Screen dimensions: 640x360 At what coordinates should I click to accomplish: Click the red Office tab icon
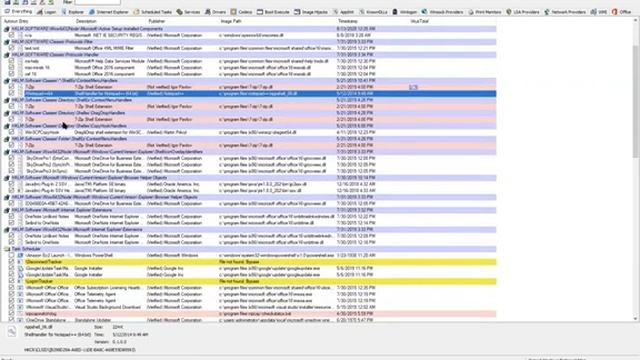(x=614, y=12)
